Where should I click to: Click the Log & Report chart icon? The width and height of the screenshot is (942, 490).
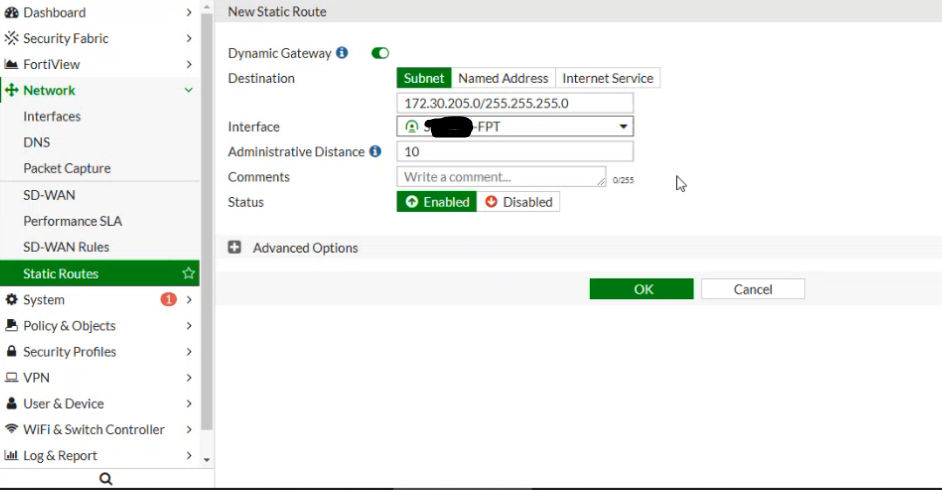coord(12,455)
